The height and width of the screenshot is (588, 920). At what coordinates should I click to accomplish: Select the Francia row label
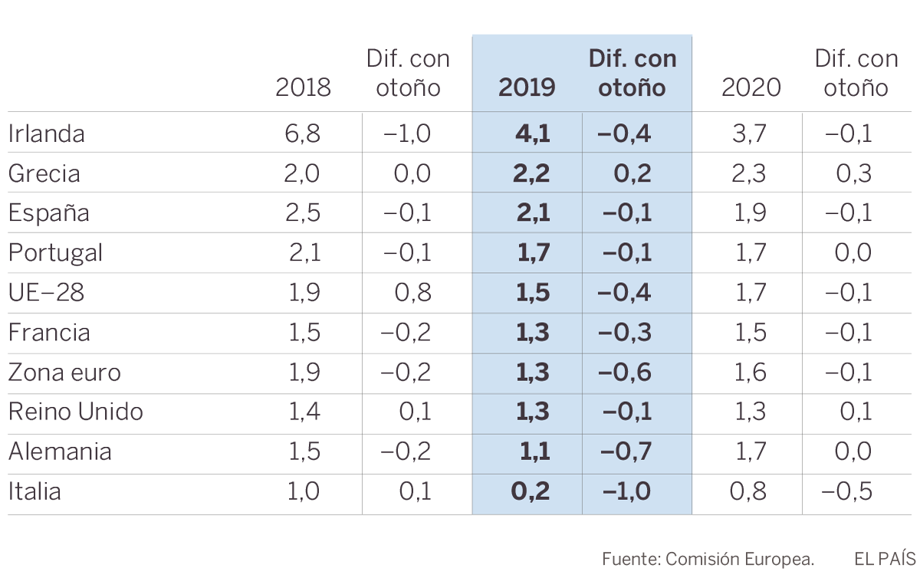tap(49, 333)
